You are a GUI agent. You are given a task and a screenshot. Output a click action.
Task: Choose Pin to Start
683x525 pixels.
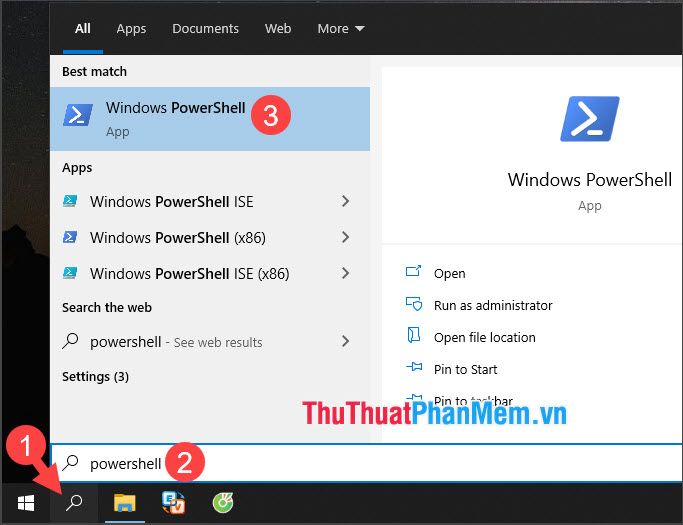(x=465, y=369)
